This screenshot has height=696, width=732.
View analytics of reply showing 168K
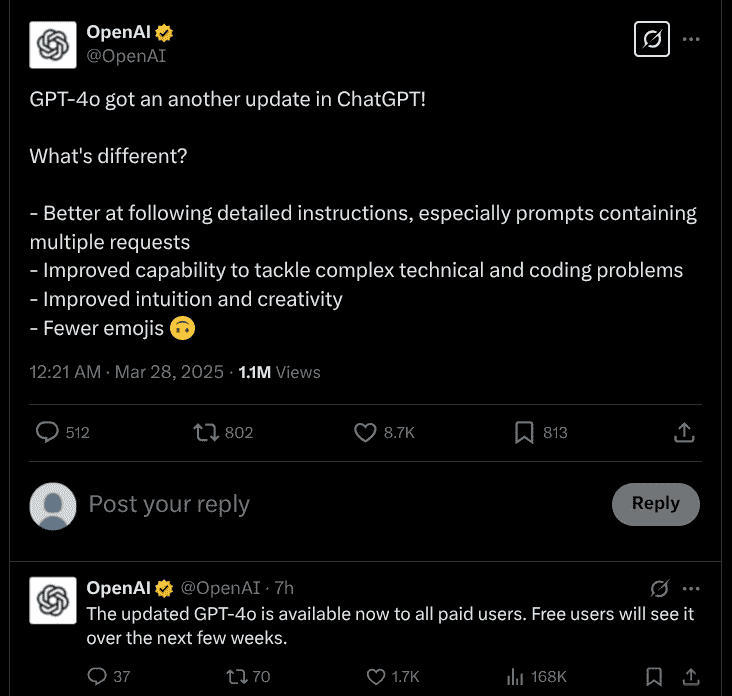[x=515, y=677]
